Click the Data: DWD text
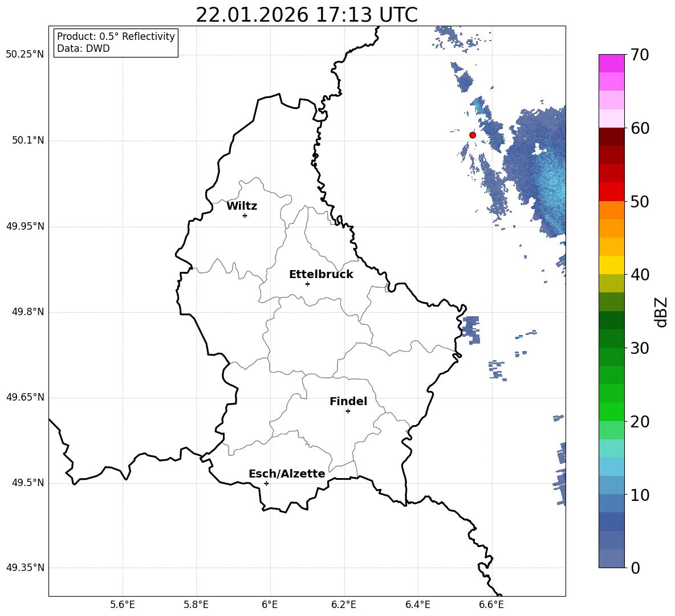Screen dimensions: 675x616 click(x=83, y=48)
